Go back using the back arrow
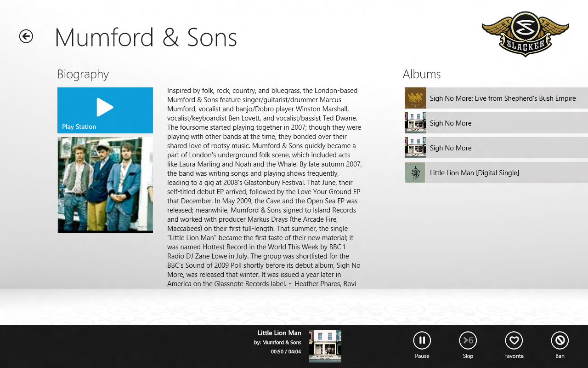Image resolution: width=588 pixels, height=368 pixels. [x=26, y=36]
